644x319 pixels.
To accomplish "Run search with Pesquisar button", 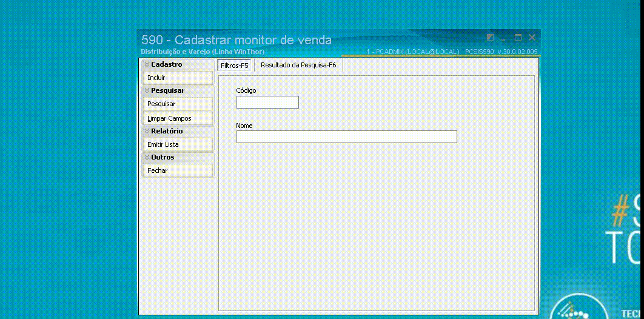I will pyautogui.click(x=178, y=104).
